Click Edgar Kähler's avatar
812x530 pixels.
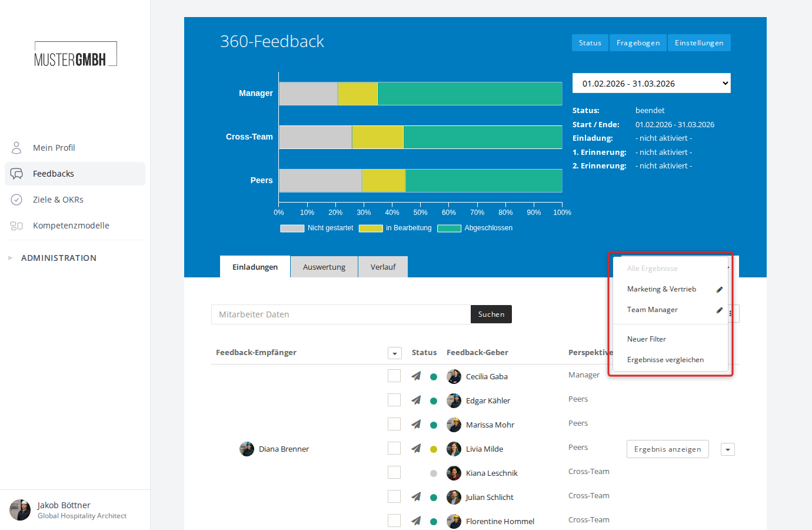454,400
